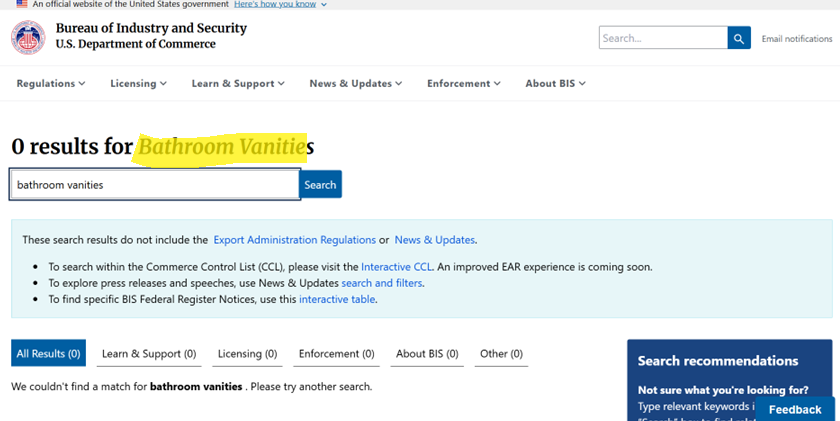840x421 pixels.
Task: Select the All Results (0) tab
Action: (48, 354)
